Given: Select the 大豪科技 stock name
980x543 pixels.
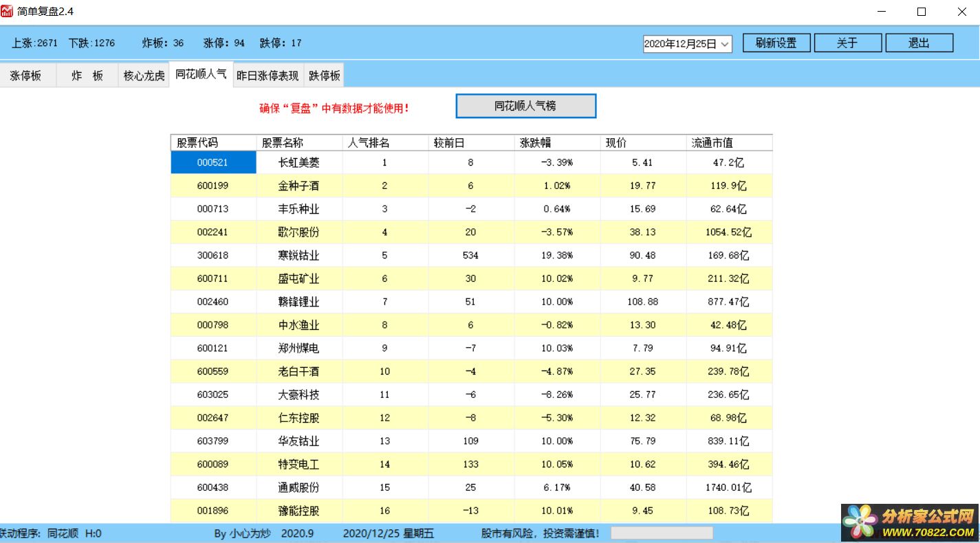Looking at the screenshot, I should tap(299, 395).
